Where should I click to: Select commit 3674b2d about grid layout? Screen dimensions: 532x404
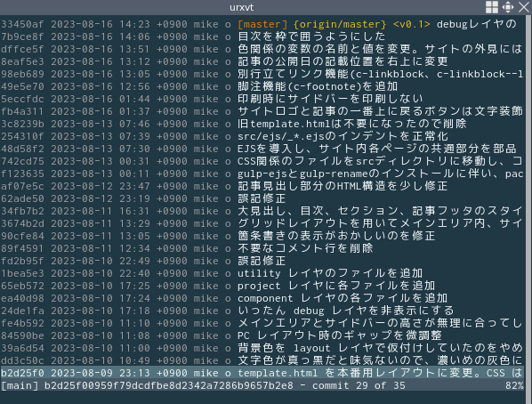coord(262,223)
